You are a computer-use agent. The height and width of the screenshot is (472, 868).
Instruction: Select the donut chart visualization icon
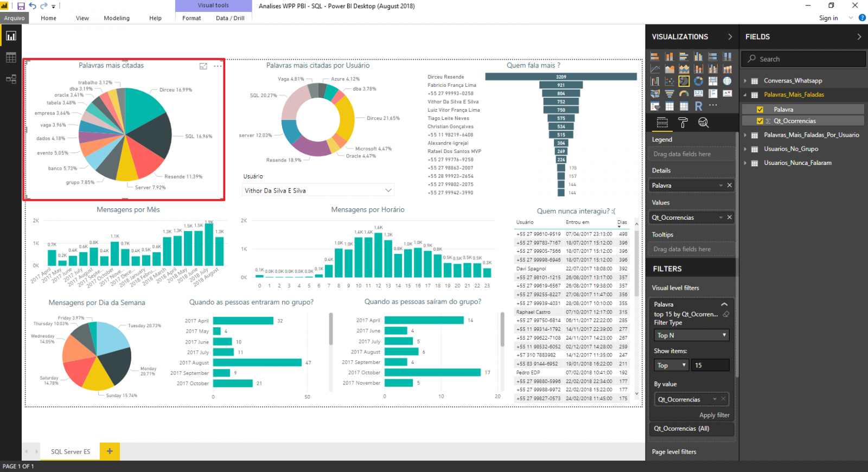[x=698, y=81]
